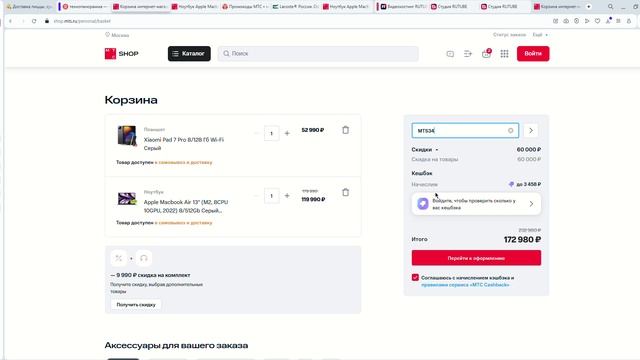Click the headphones icon in bundle offer
This screenshot has width=640, height=360.
144,258
